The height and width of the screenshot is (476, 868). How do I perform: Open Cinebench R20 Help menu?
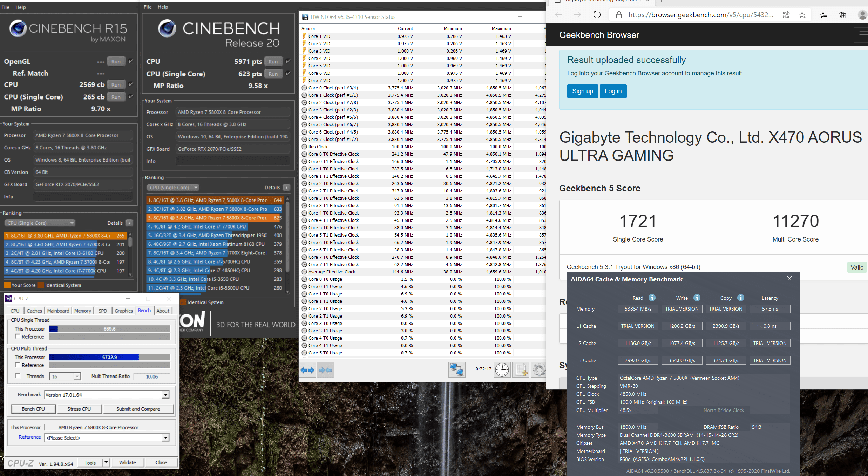tap(163, 7)
